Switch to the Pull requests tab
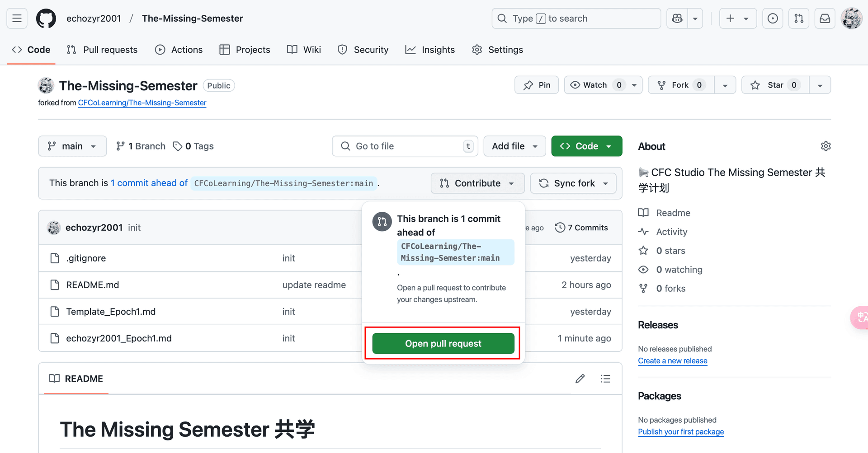The image size is (868, 453). pyautogui.click(x=102, y=50)
